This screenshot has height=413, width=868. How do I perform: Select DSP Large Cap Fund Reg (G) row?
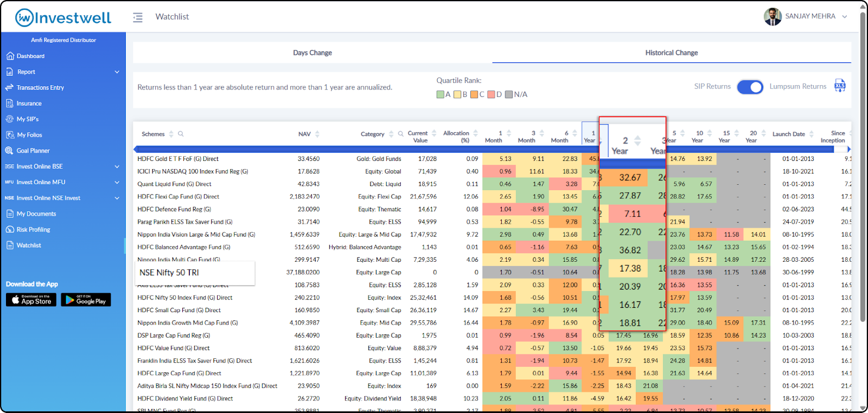[x=493, y=335]
